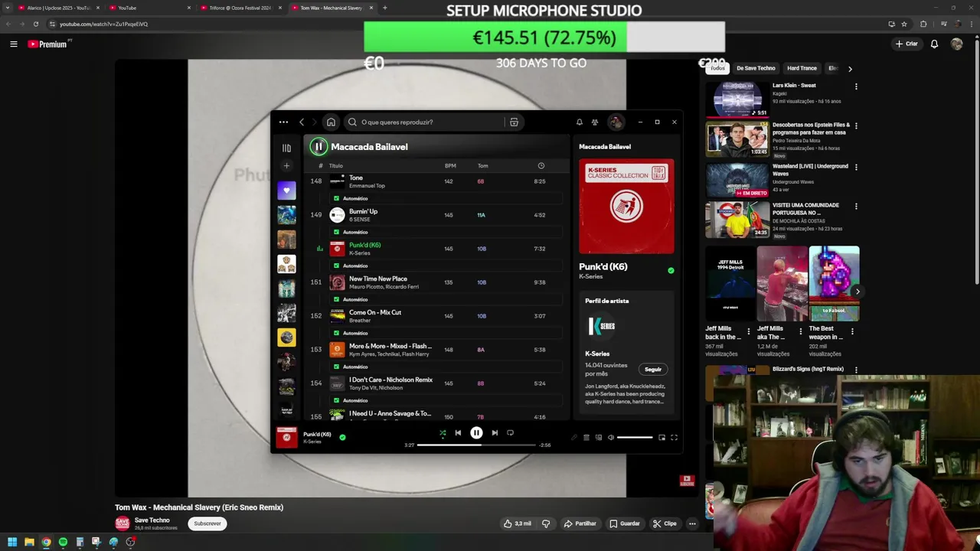Adjust Spotify volume slider
The width and height of the screenshot is (980, 551).
(x=635, y=438)
